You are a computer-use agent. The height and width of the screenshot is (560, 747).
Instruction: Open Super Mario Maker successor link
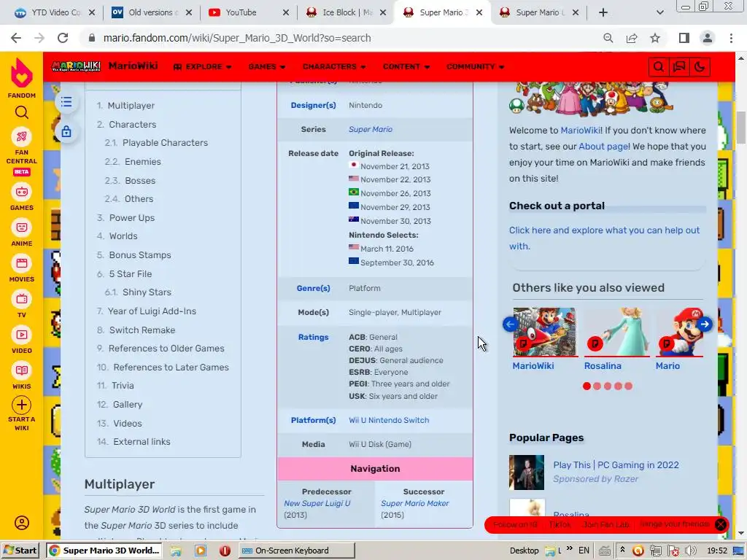tap(415, 503)
